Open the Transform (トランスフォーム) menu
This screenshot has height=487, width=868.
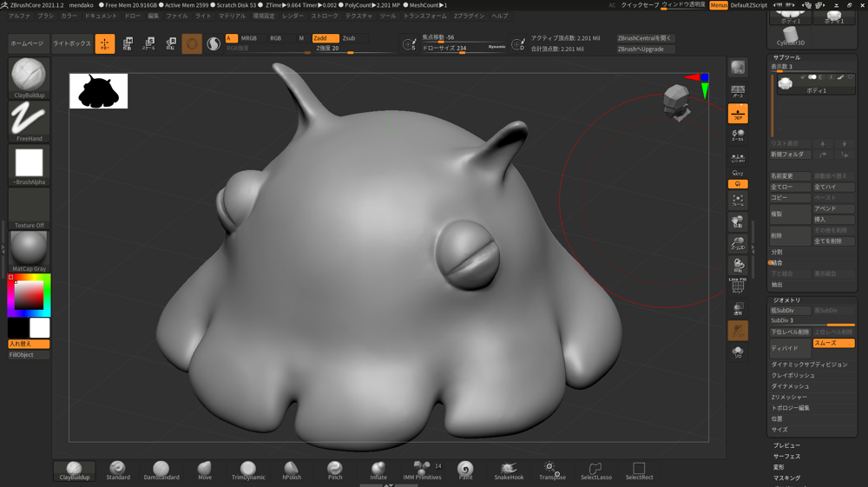click(424, 16)
